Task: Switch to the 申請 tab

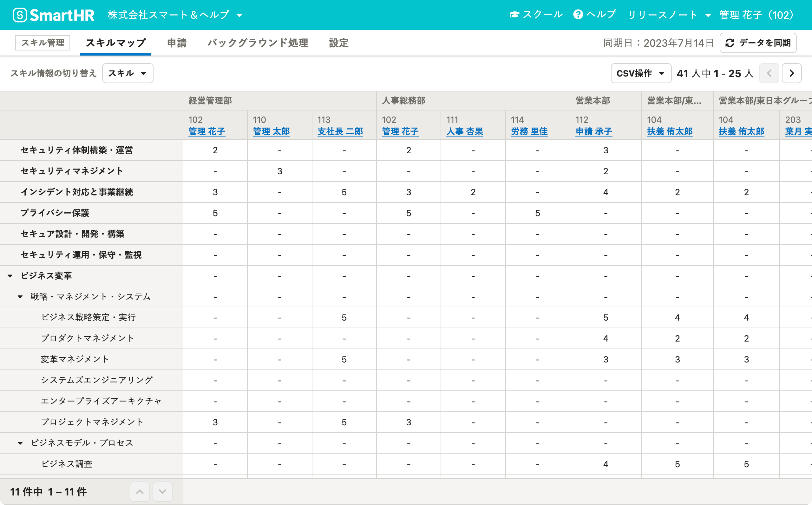Action: pos(177,43)
